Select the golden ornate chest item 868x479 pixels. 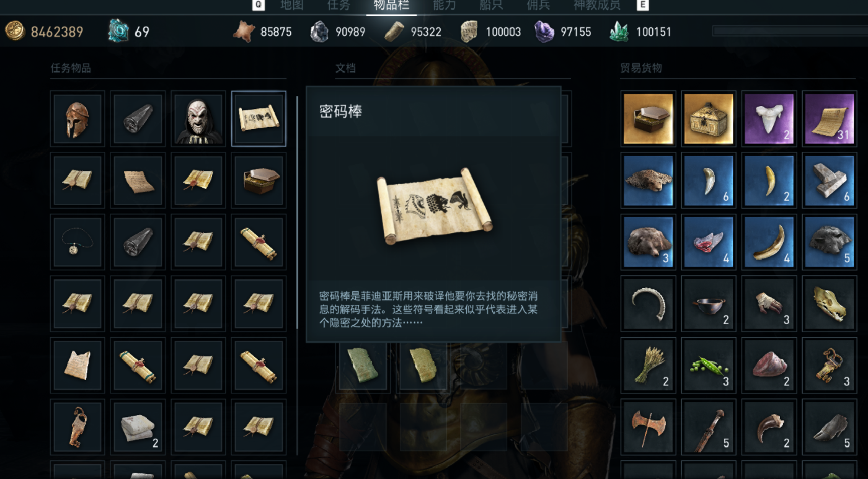[x=708, y=119]
